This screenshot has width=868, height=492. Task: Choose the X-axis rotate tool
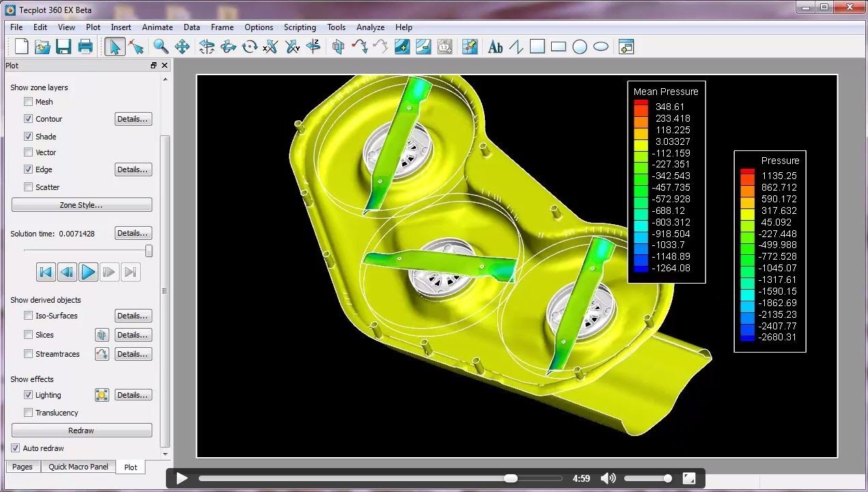tap(271, 46)
